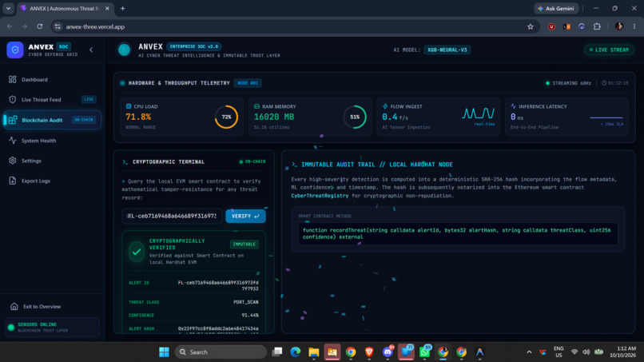Image resolution: width=644 pixels, height=362 pixels.
Task: Click the recordThreat function code block
Action: [459, 233]
